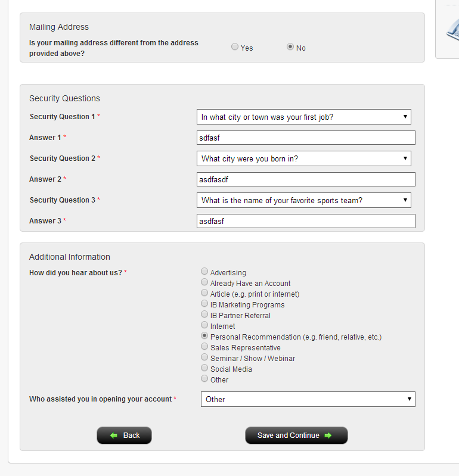Select Social Media radio button

point(204,368)
